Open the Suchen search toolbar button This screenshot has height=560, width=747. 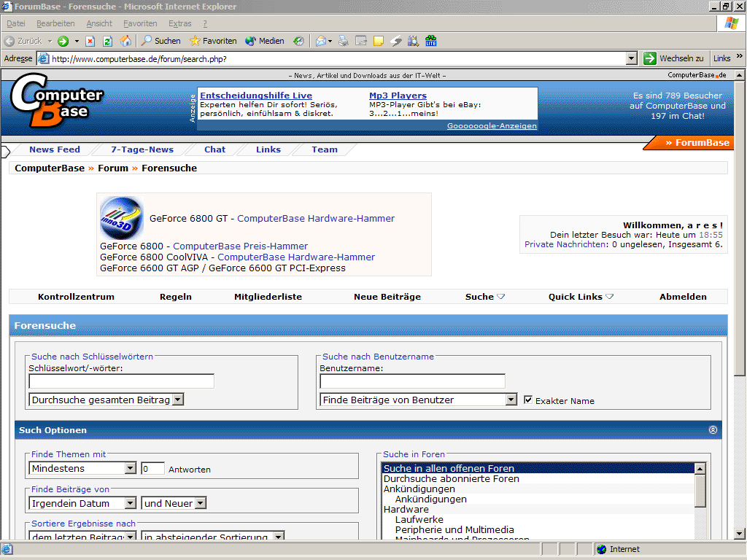point(161,41)
